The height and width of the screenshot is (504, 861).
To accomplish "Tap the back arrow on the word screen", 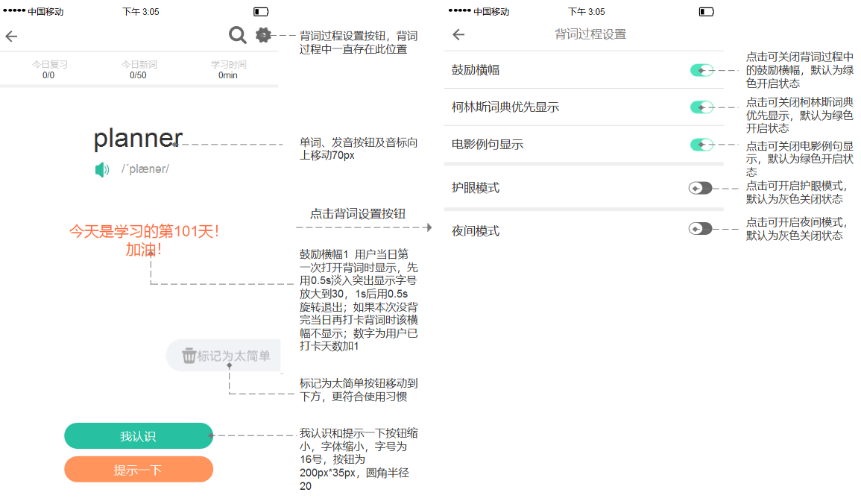I will pos(12,36).
